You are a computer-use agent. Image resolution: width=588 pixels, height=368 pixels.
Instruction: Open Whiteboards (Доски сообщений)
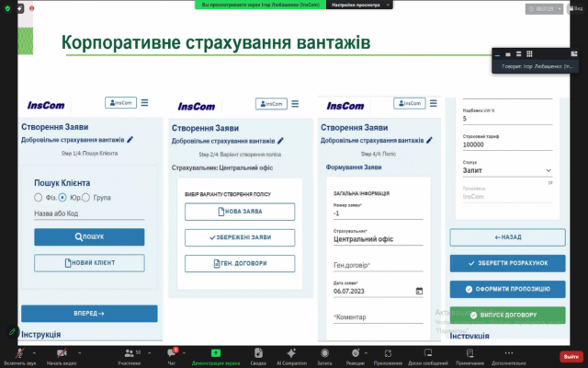(428, 353)
